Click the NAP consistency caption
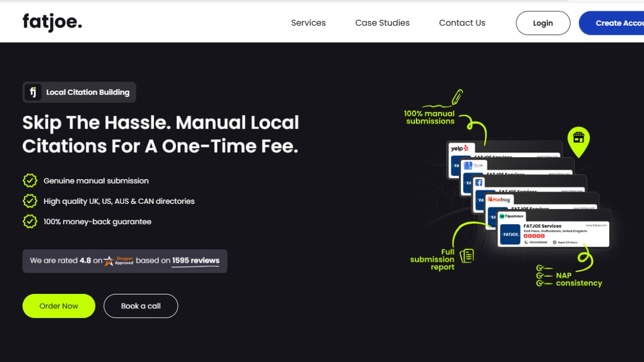644x362 pixels. (579, 279)
